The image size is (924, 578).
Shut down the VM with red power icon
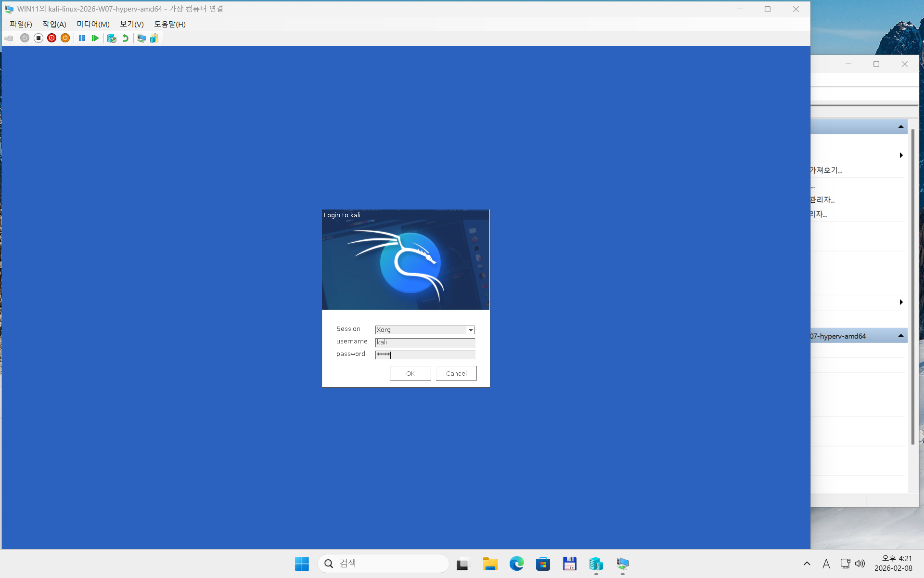pyautogui.click(x=52, y=38)
